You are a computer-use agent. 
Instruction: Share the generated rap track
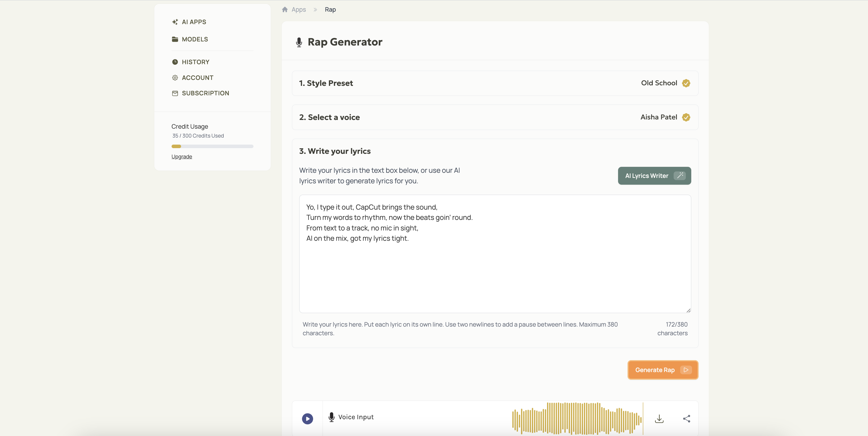[x=687, y=418]
